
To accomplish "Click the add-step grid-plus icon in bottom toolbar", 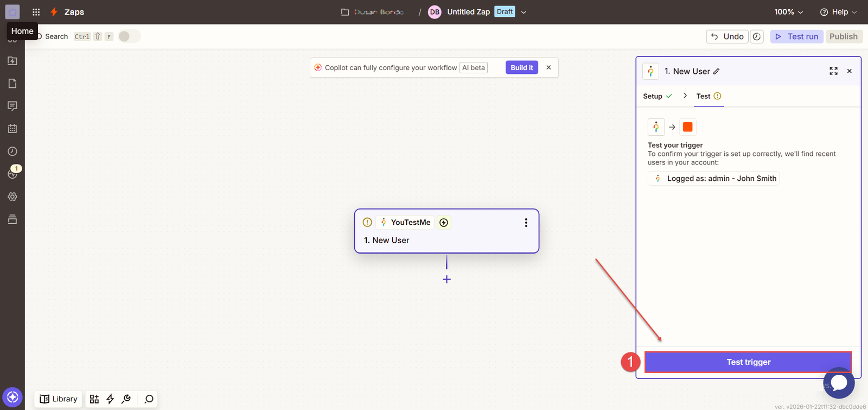I will pos(94,399).
